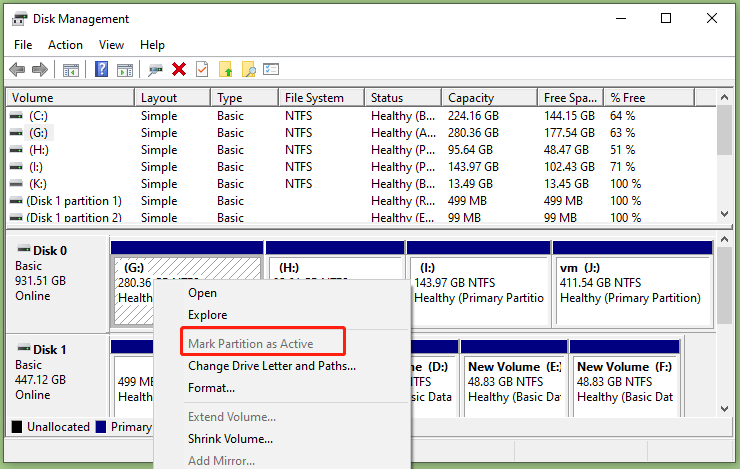This screenshot has width=740, height=469.
Task: Sort by the Layout column header
Action: pyautogui.click(x=173, y=98)
